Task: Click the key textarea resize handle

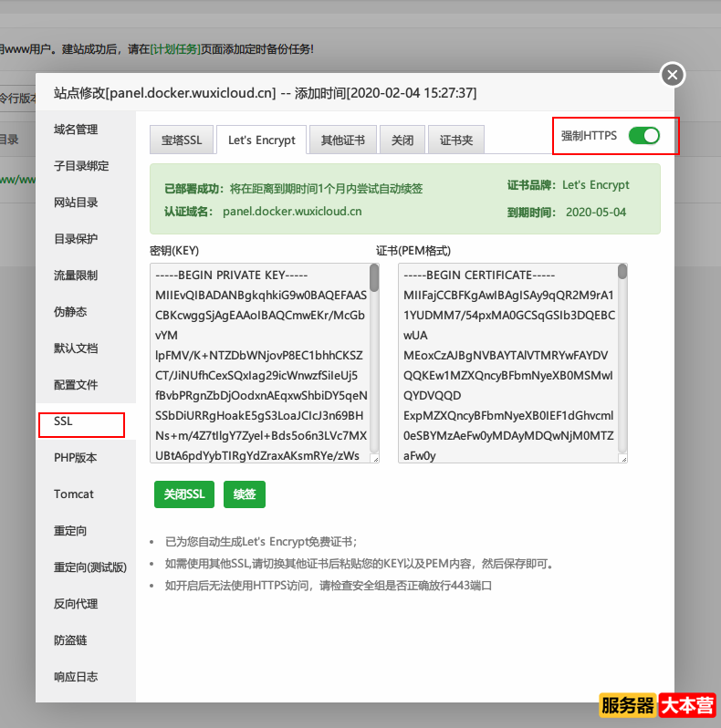Action: [375, 459]
